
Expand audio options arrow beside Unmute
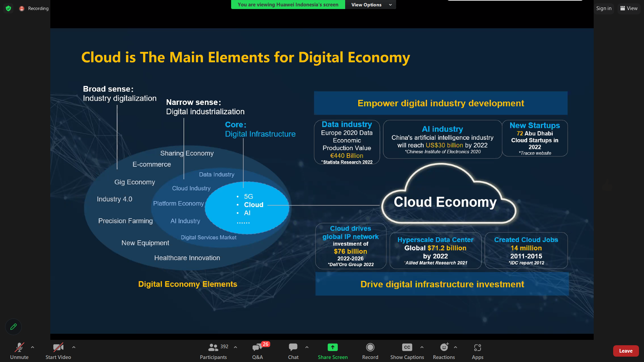(33, 347)
